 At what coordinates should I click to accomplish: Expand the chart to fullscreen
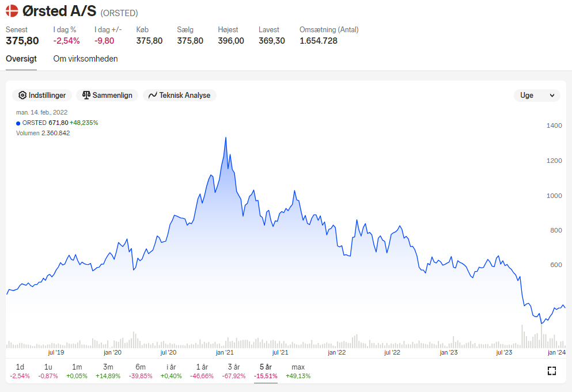(552, 371)
